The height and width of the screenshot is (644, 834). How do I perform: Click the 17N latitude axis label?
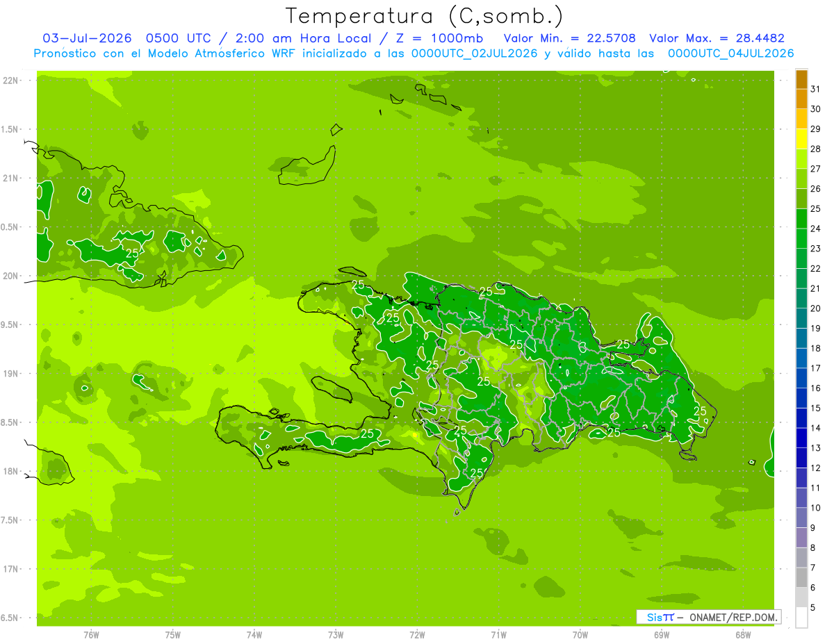click(10, 569)
